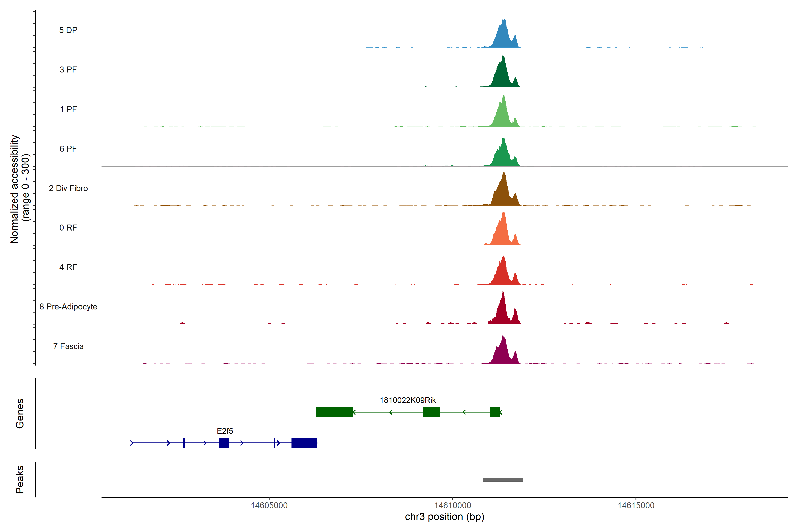This screenshot has height=532, width=798.
Task: Select the 2 Div Fibro label
Action: [x=68, y=188]
